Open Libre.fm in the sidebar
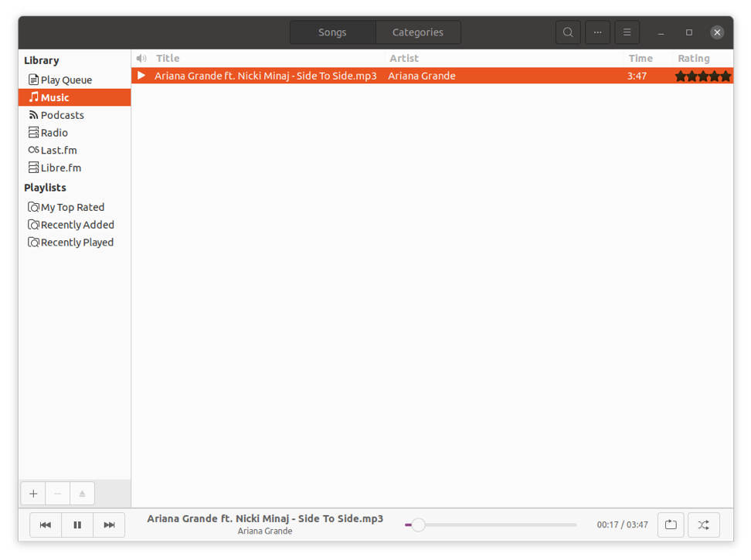 click(x=75, y=168)
